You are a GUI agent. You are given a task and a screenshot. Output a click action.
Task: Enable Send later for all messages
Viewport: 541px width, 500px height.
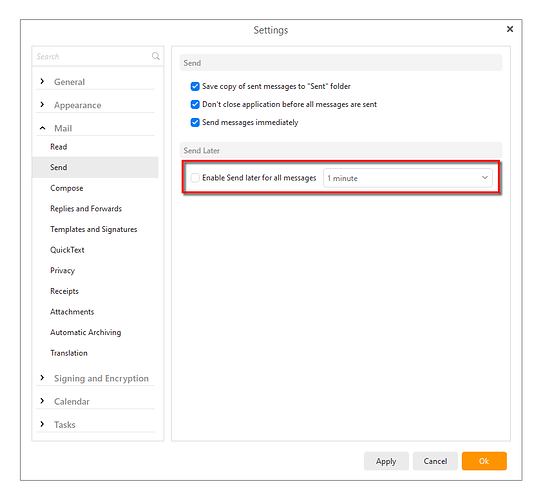click(x=195, y=178)
